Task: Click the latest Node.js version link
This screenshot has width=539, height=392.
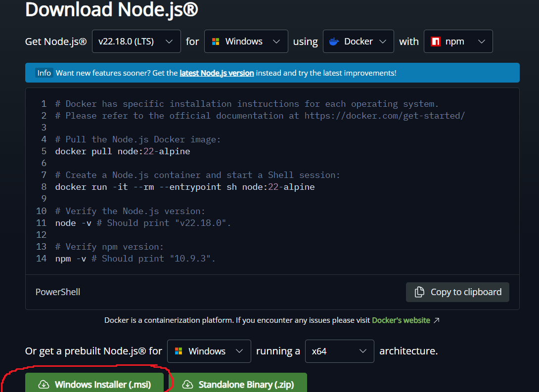Action: point(217,73)
